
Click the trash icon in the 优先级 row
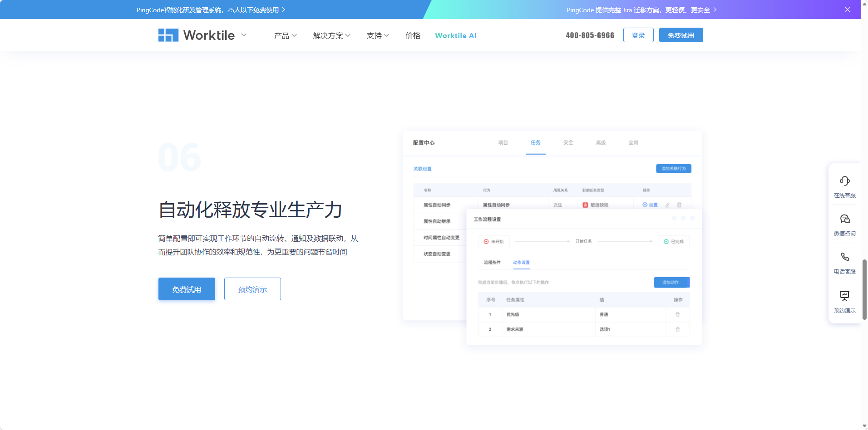click(x=678, y=315)
